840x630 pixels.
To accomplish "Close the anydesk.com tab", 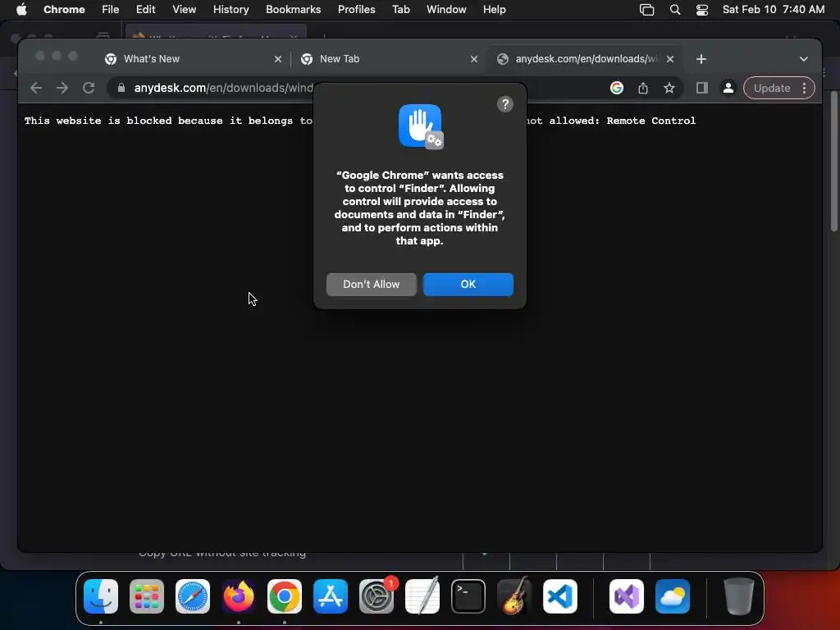I will 669,59.
